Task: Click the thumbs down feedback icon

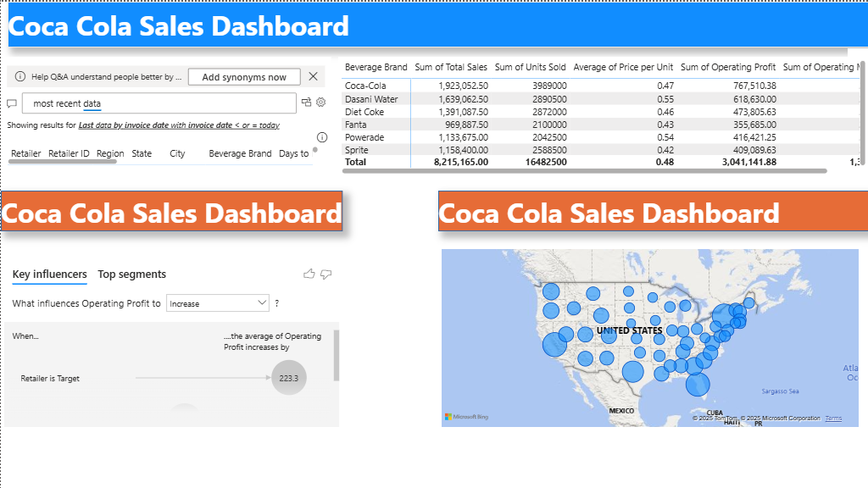Action: pos(326,274)
